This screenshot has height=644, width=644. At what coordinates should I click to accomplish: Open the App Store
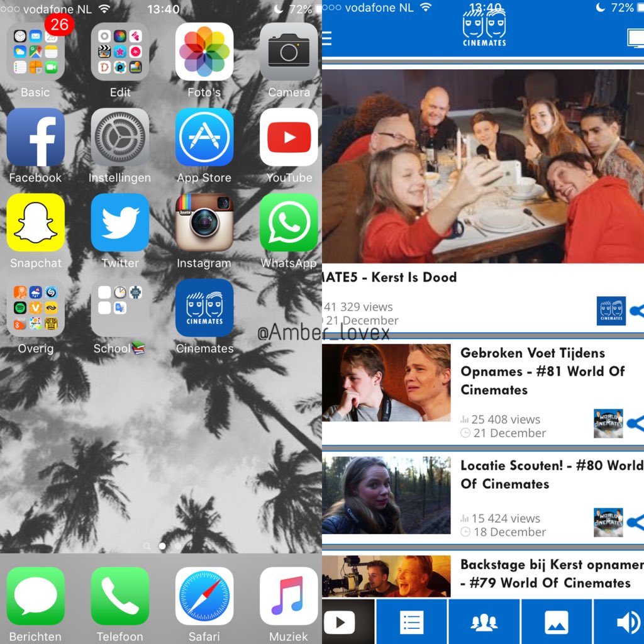click(x=204, y=137)
